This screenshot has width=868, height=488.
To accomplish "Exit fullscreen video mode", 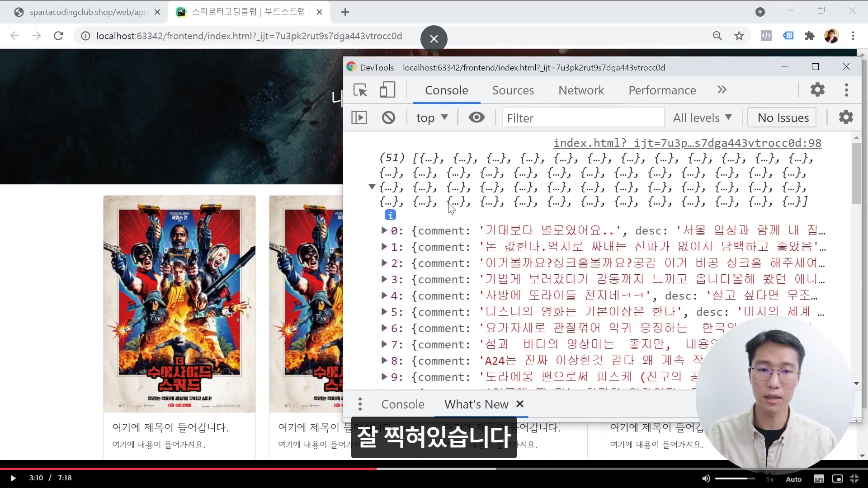I will 854,479.
